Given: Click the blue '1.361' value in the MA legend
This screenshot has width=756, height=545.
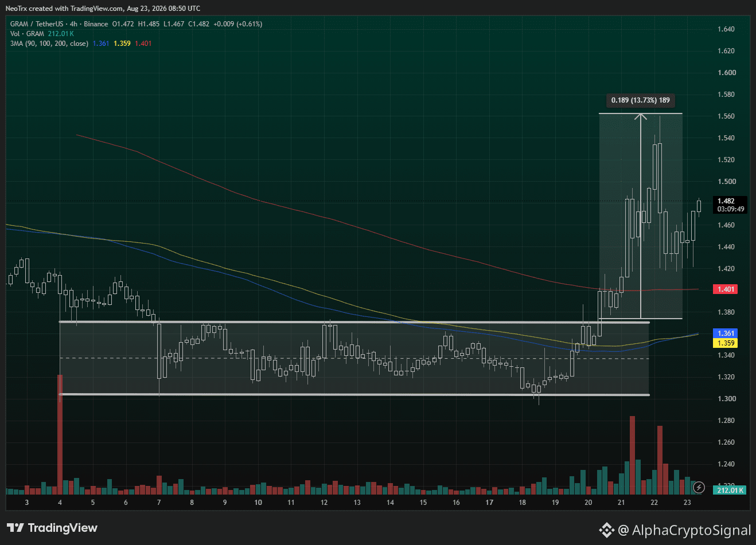Looking at the screenshot, I should tap(101, 44).
